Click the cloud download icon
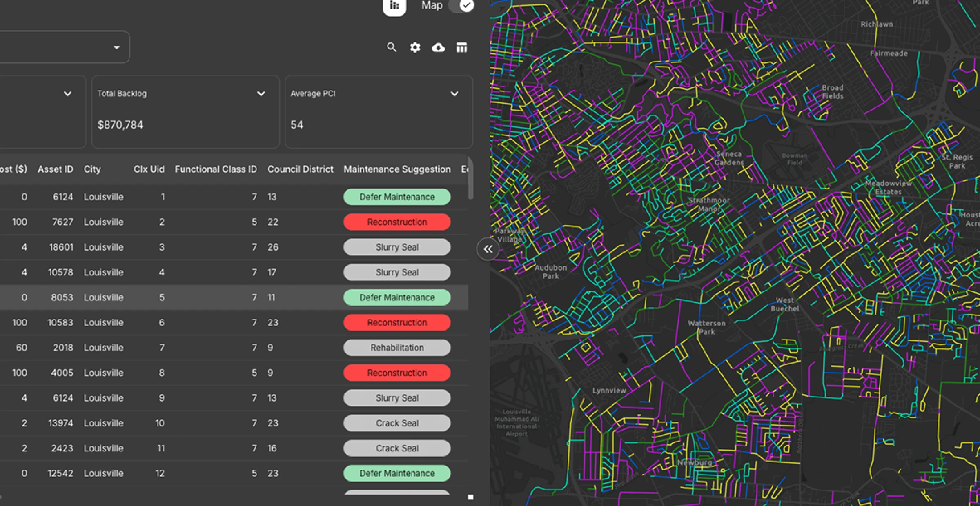 [438, 47]
